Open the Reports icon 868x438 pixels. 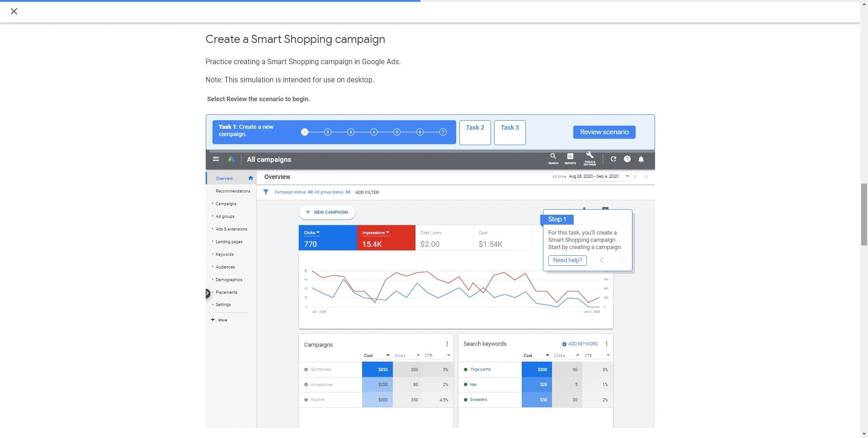[x=570, y=158]
